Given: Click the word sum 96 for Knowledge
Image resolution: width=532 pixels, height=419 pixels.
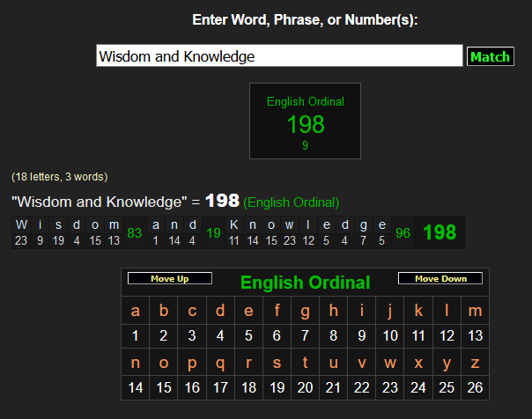Looking at the screenshot, I should 403,232.
